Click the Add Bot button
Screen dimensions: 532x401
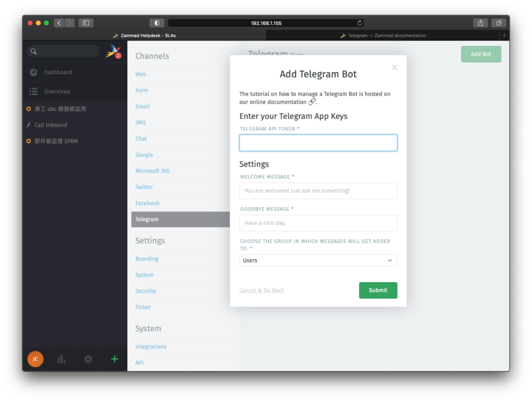pyautogui.click(x=481, y=54)
